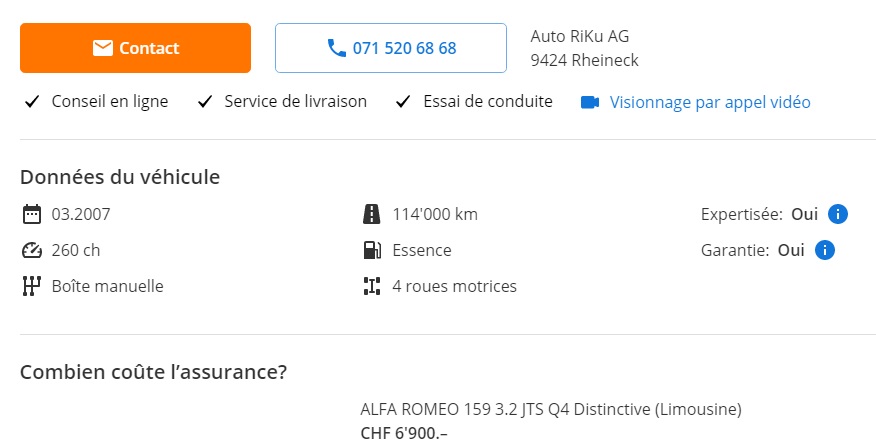Click the Auto RiKu AG dealer name
The image size is (876, 447).
[x=580, y=36]
